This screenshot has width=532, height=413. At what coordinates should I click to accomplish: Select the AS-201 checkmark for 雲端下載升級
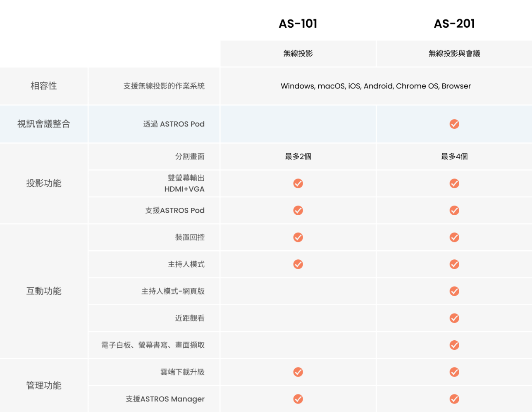[x=454, y=372]
